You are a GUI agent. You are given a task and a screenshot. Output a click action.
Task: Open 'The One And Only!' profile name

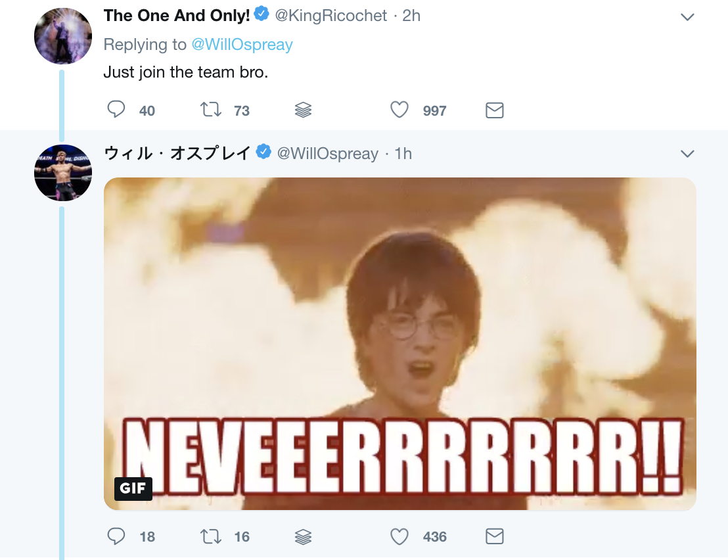(x=177, y=16)
